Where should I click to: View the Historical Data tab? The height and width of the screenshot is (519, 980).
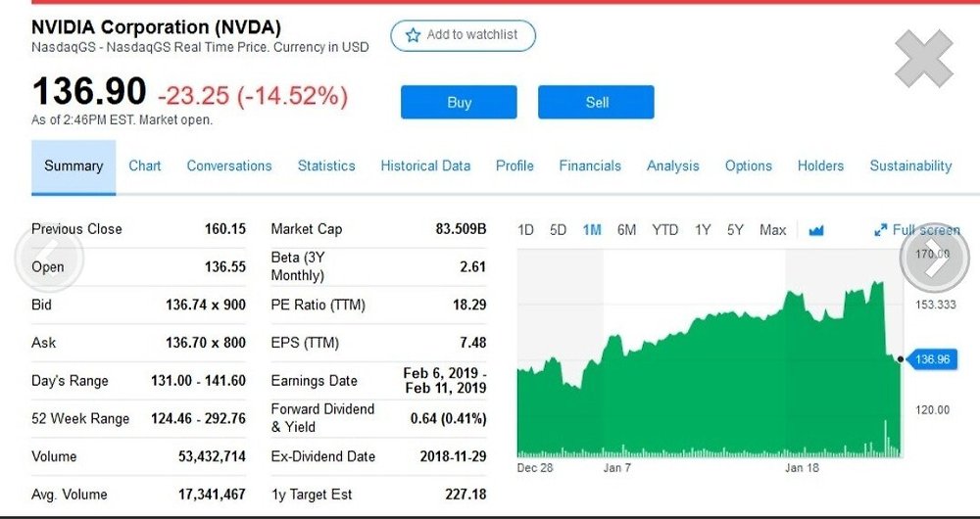425,166
